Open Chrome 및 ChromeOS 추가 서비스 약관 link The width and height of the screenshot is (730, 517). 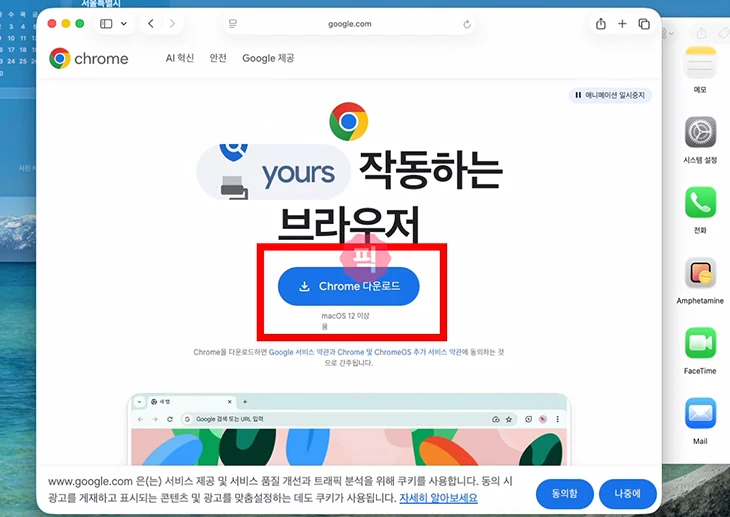coord(399,352)
